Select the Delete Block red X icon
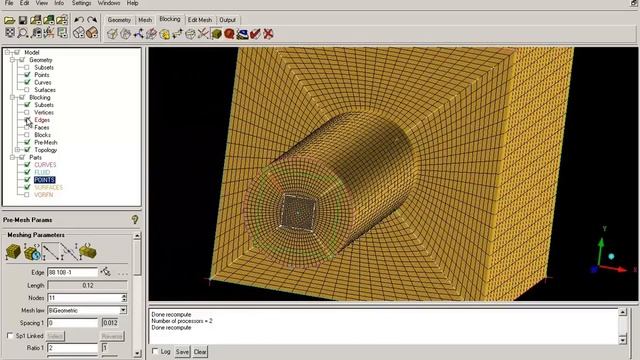Viewport: 640px width, 360px height. point(268,34)
